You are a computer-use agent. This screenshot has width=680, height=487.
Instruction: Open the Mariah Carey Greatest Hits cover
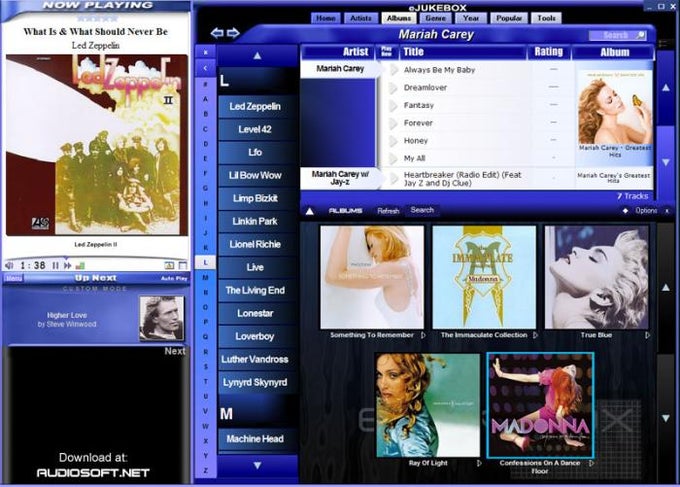614,107
